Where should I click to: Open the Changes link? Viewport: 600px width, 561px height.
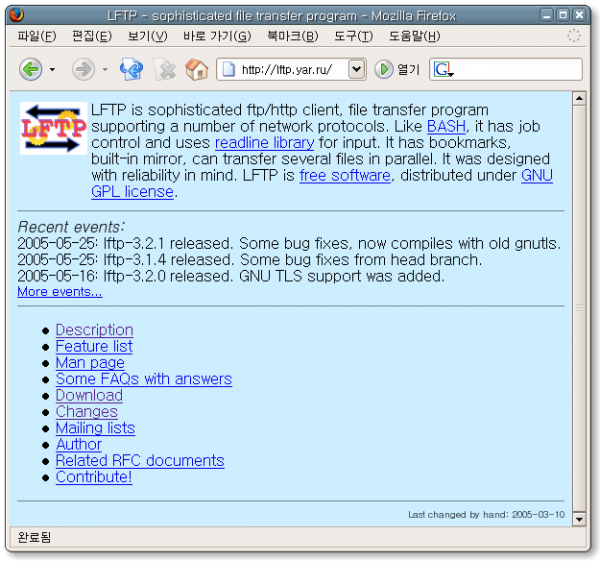[86, 412]
